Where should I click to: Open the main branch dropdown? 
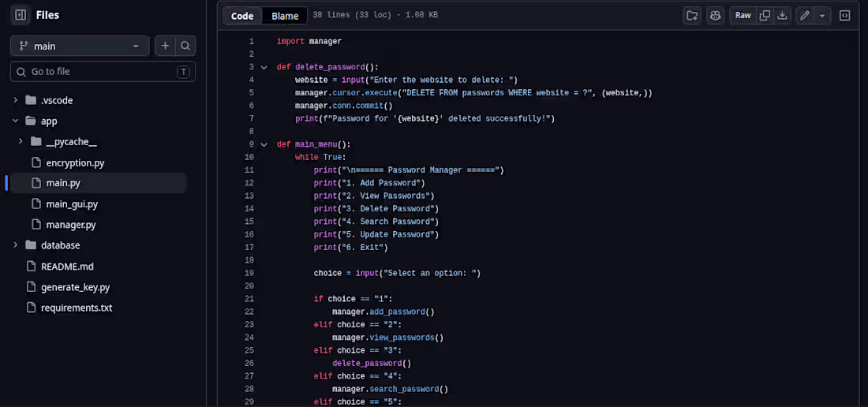80,47
